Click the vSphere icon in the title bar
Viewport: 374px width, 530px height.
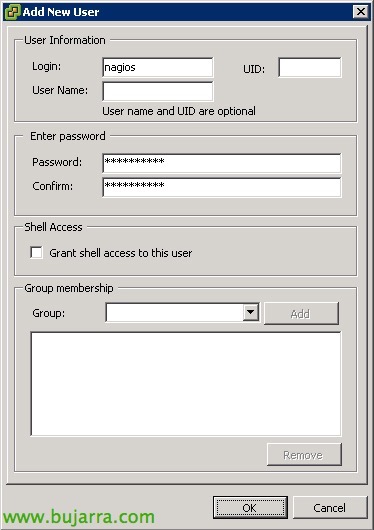(12, 12)
